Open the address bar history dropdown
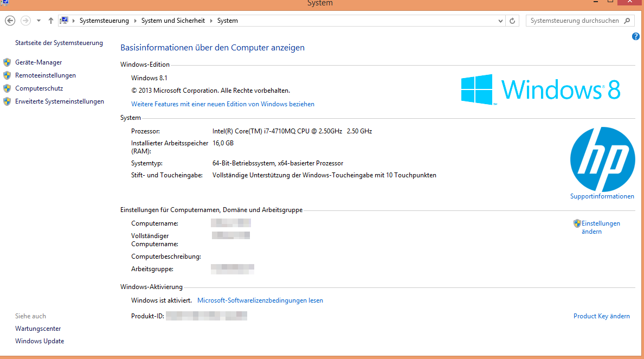The height and width of the screenshot is (359, 644). coord(500,21)
